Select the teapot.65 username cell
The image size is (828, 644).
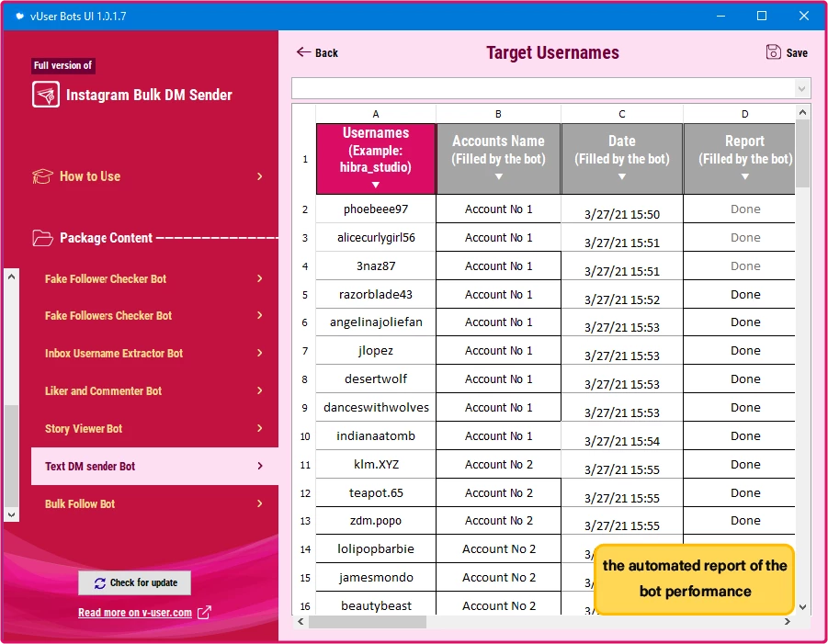(376, 493)
